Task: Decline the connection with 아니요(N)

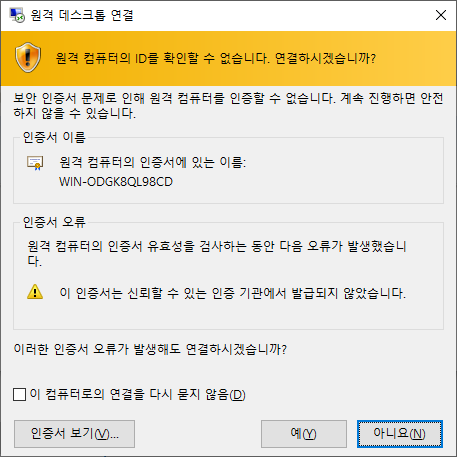Action: (400, 434)
